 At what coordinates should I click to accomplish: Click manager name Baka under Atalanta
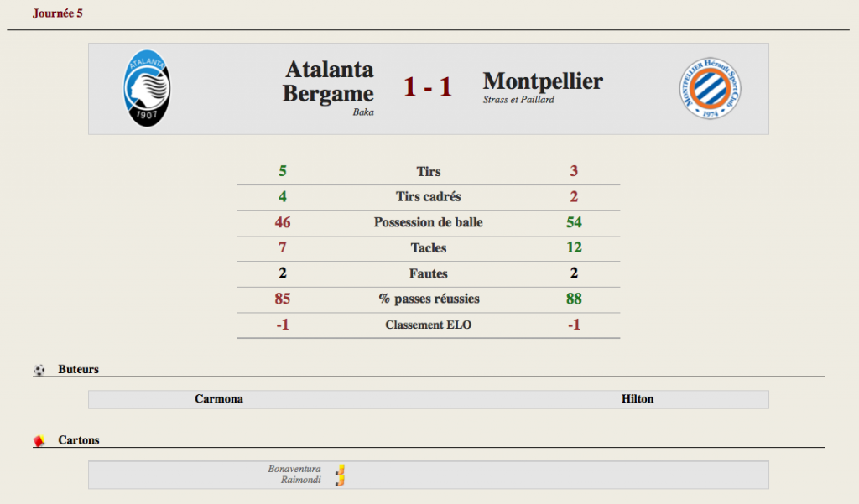(363, 112)
